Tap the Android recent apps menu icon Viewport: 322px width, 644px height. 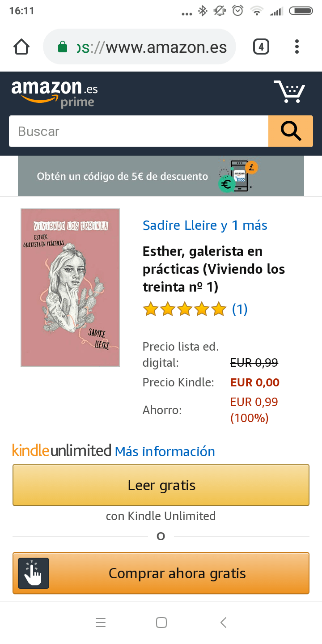[x=101, y=623]
